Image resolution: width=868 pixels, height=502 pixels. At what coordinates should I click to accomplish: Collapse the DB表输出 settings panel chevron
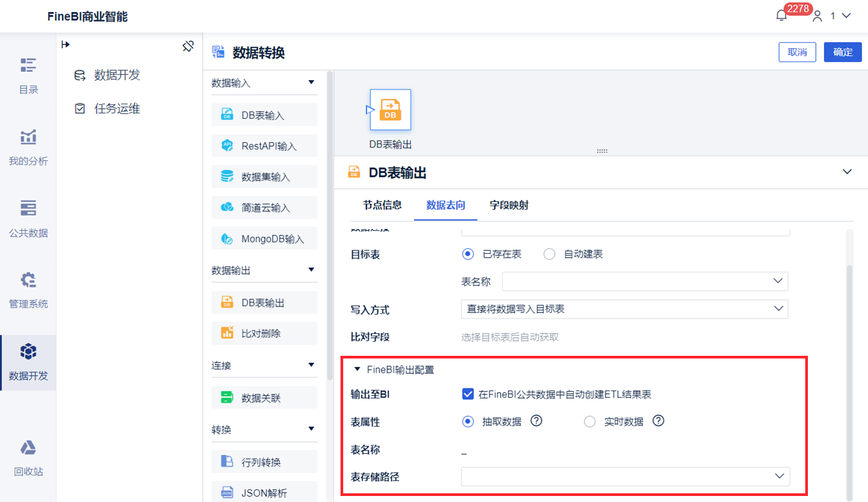coord(847,172)
